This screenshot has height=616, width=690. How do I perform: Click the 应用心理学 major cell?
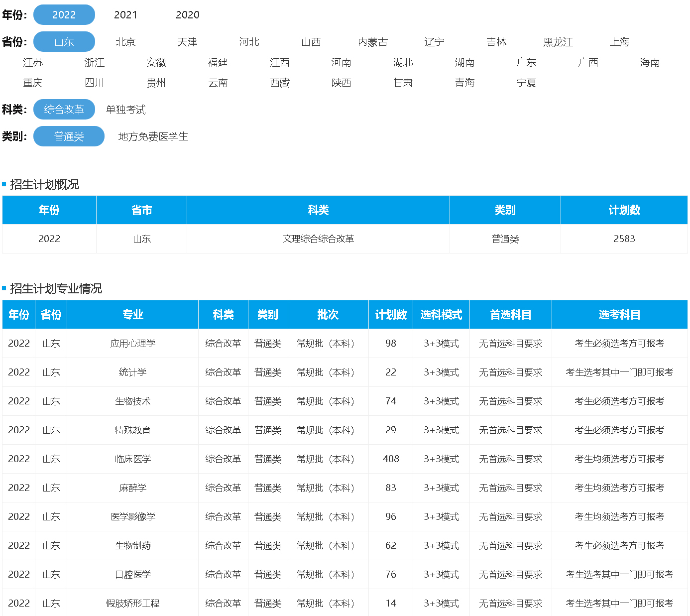click(x=133, y=344)
